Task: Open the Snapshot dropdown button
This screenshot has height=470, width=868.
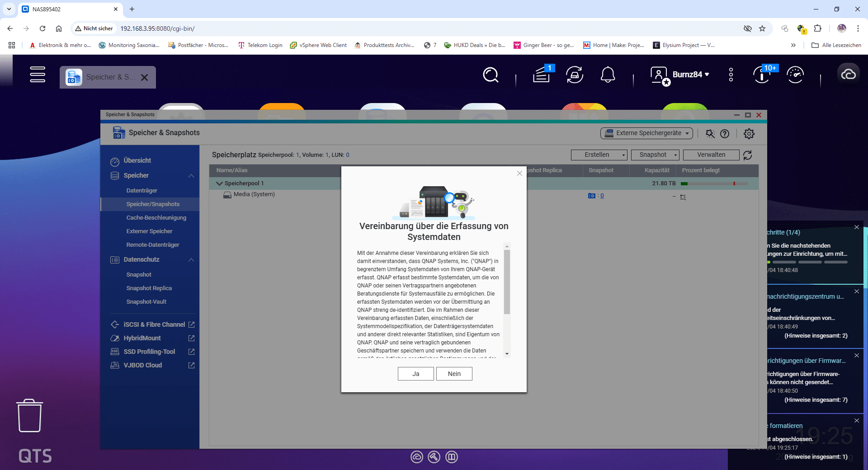Action: 655,155
